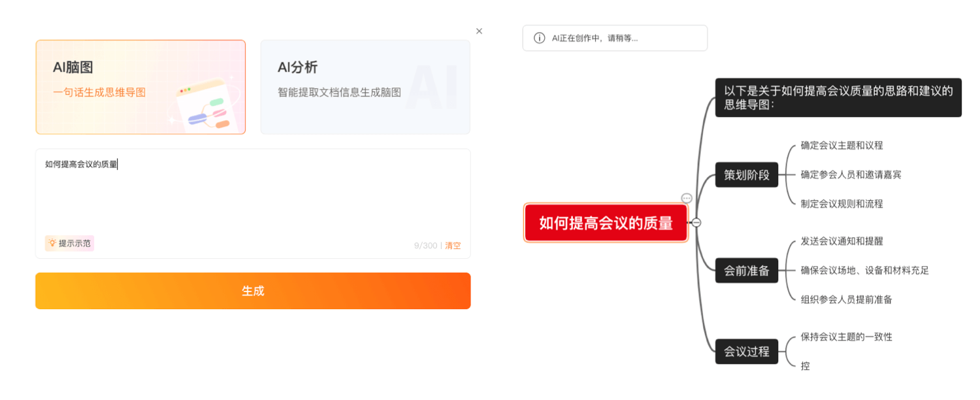980x400 pixels.
Task: Select the red central topic 如何提高会议的质量
Action: (606, 223)
